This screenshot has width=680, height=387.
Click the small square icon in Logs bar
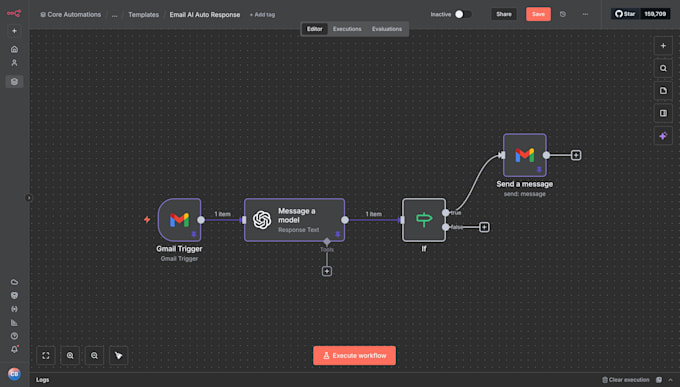659,380
